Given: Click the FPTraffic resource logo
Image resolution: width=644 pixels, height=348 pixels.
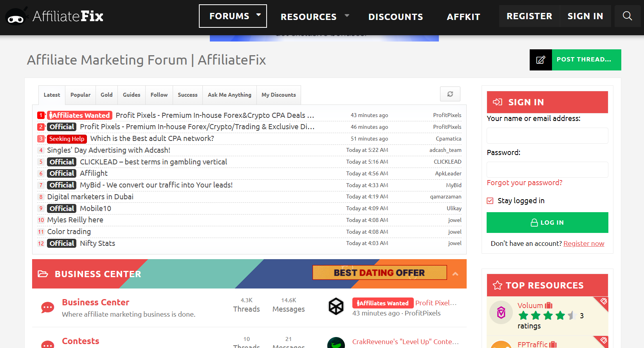Looking at the screenshot, I should (x=501, y=344).
